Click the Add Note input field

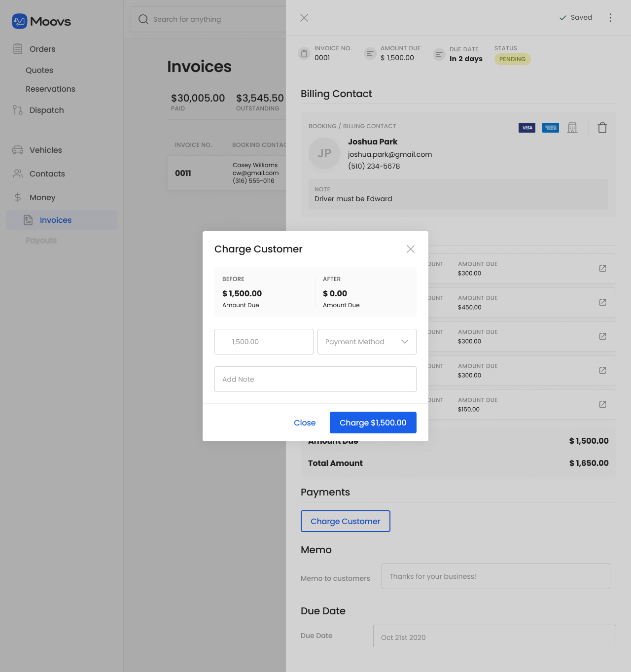315,379
